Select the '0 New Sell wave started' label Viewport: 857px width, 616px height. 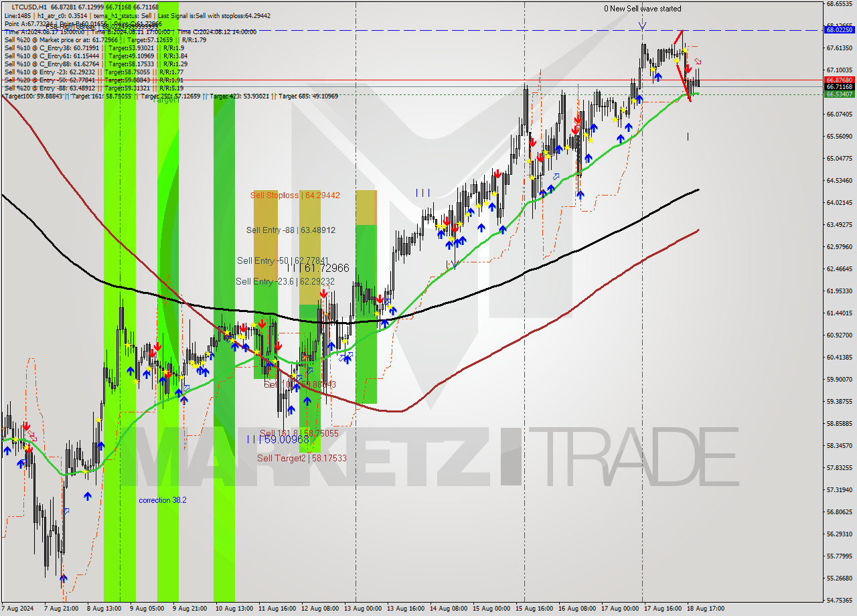tap(643, 9)
